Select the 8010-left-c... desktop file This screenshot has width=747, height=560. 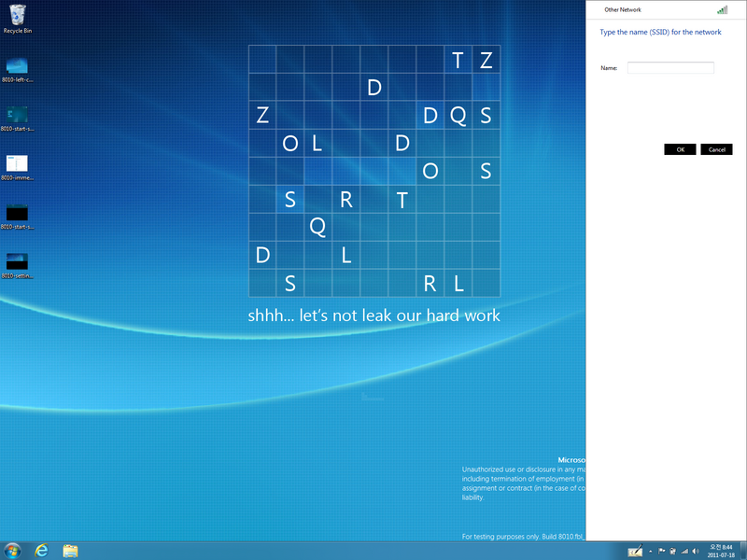coord(17,70)
